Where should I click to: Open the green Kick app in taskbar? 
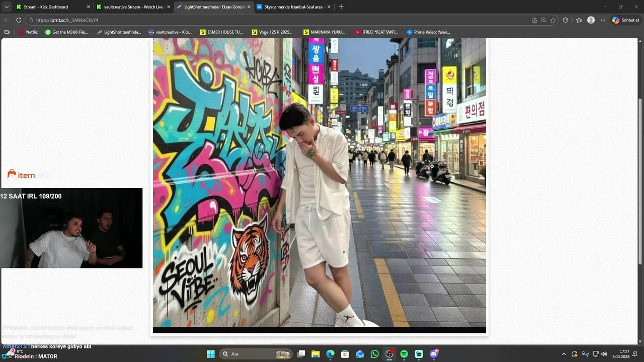(x=419, y=354)
